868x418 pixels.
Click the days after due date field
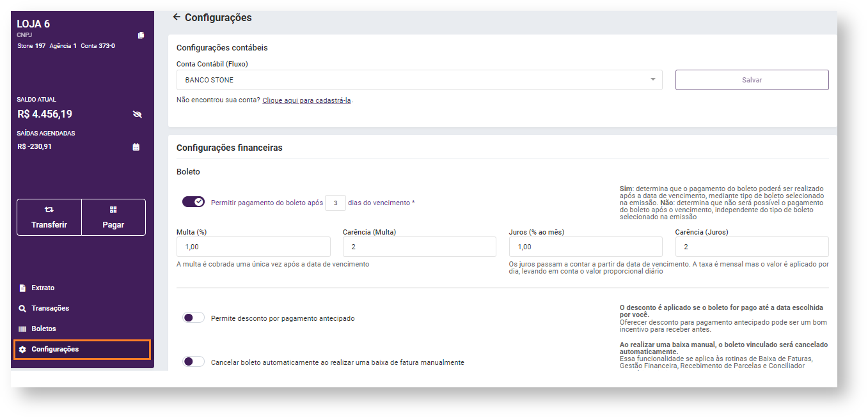click(x=335, y=203)
